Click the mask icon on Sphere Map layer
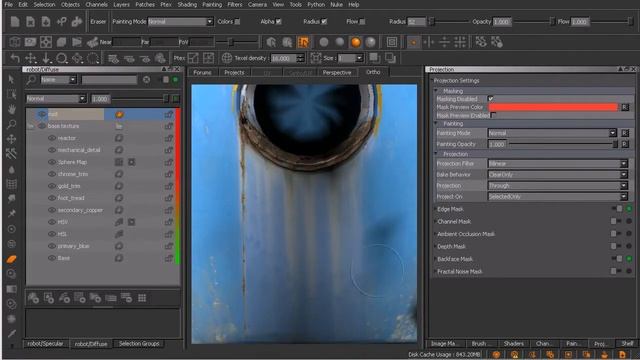 131,162
